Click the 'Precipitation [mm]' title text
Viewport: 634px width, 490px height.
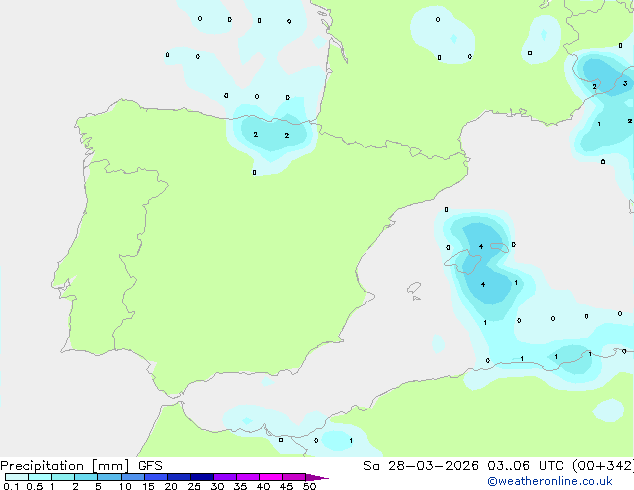[65, 466]
